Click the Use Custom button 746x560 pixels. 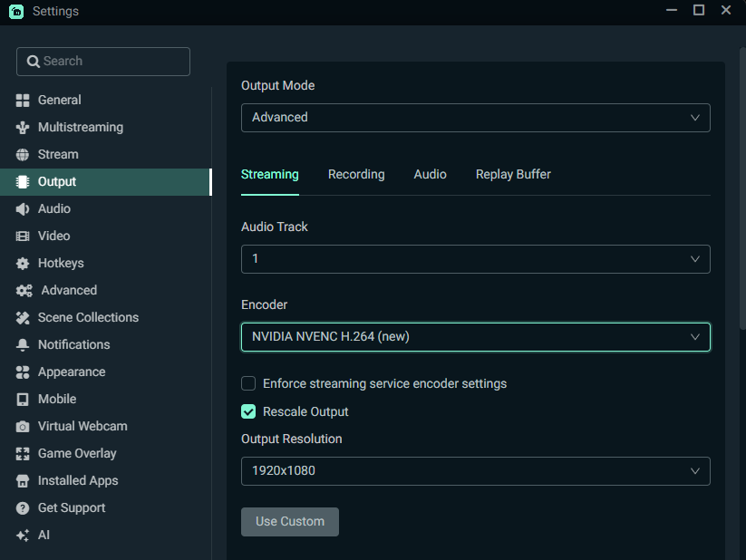click(290, 522)
